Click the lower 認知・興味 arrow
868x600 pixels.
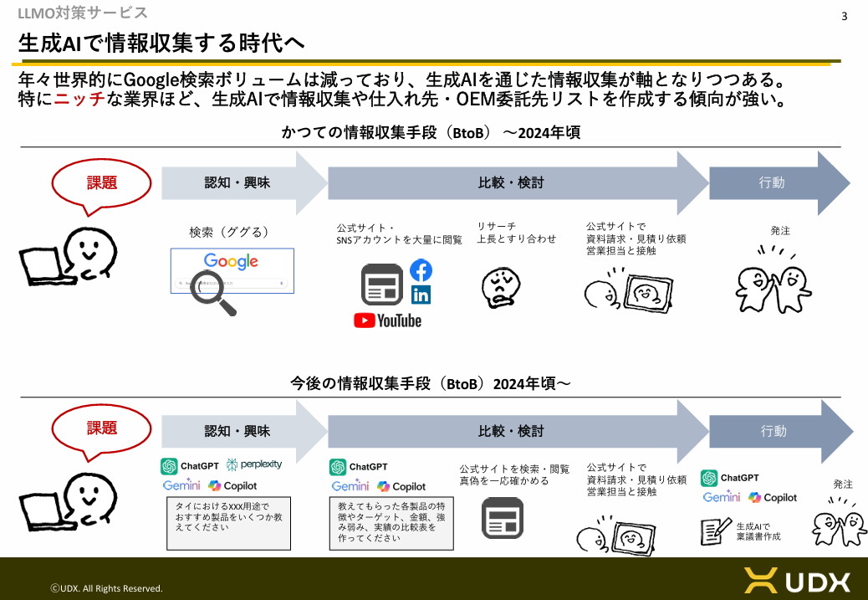coord(243,431)
